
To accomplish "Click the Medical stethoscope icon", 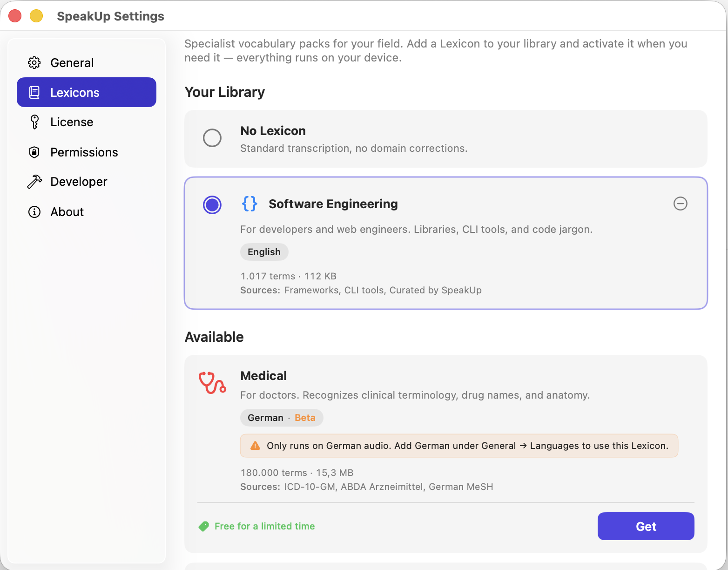I will coord(212,382).
